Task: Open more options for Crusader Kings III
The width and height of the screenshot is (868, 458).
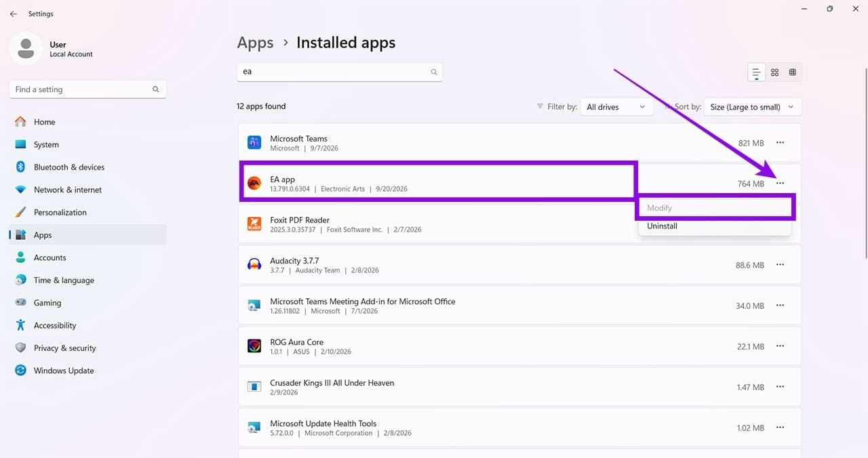Action: 780,387
